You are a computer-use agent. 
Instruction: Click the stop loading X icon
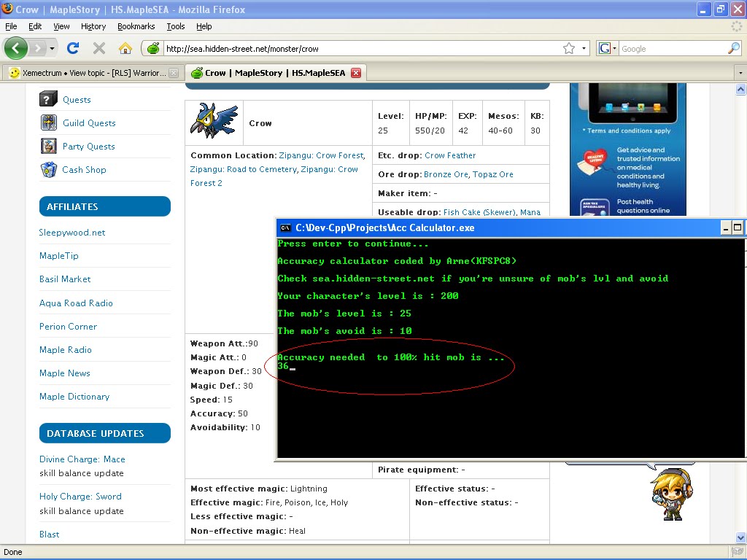pyautogui.click(x=99, y=48)
